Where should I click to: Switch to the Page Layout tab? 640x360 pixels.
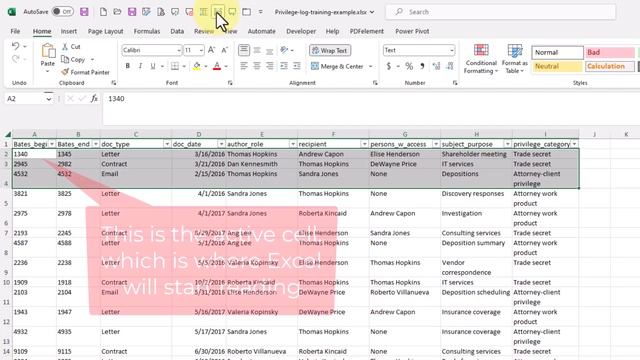click(105, 31)
